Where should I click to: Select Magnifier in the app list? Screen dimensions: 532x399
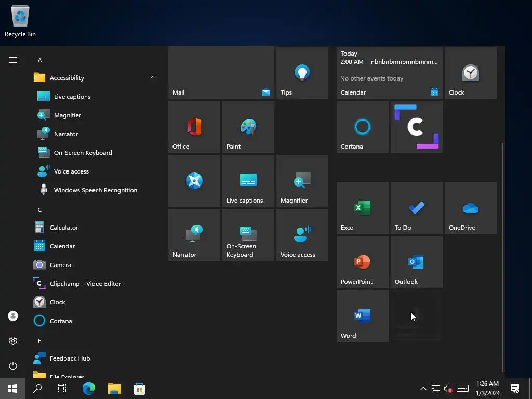click(x=95, y=115)
